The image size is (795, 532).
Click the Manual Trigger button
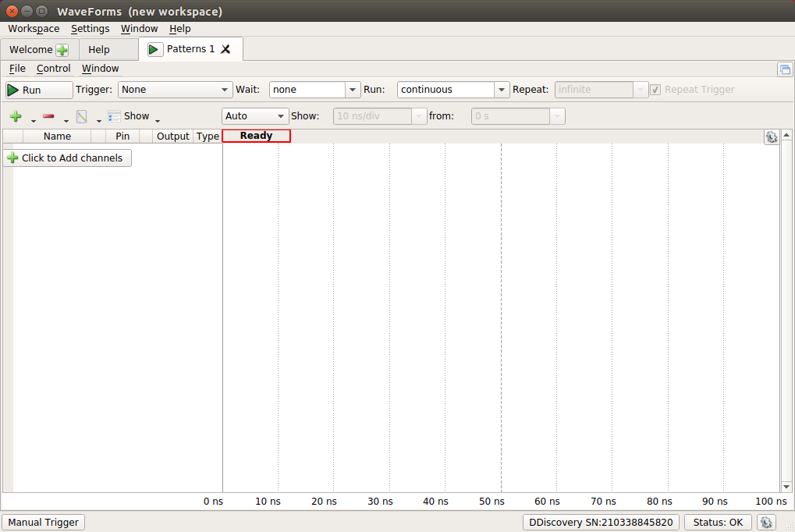coord(43,523)
